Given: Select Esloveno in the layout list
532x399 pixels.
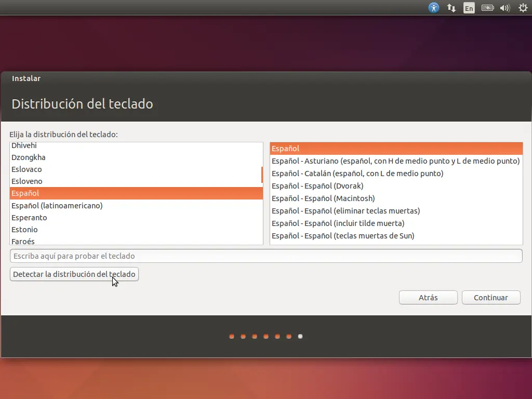Looking at the screenshot, I should coord(136,181).
